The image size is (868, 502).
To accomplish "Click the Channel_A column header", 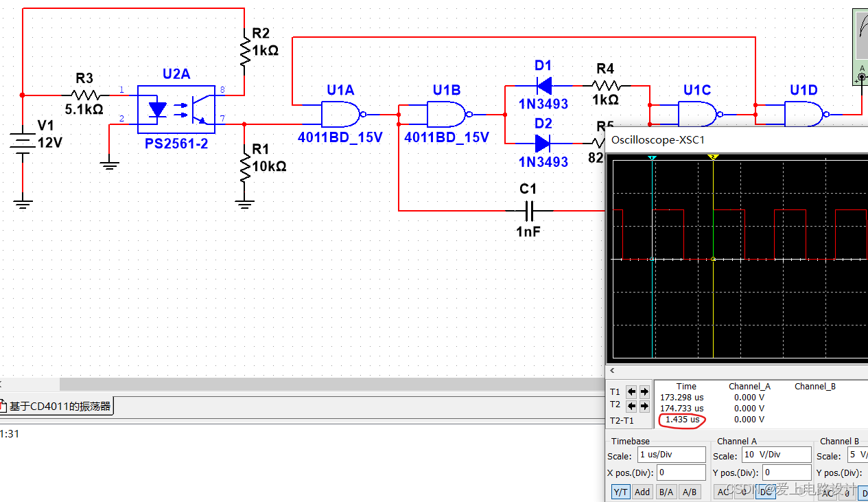I will coord(749,387).
